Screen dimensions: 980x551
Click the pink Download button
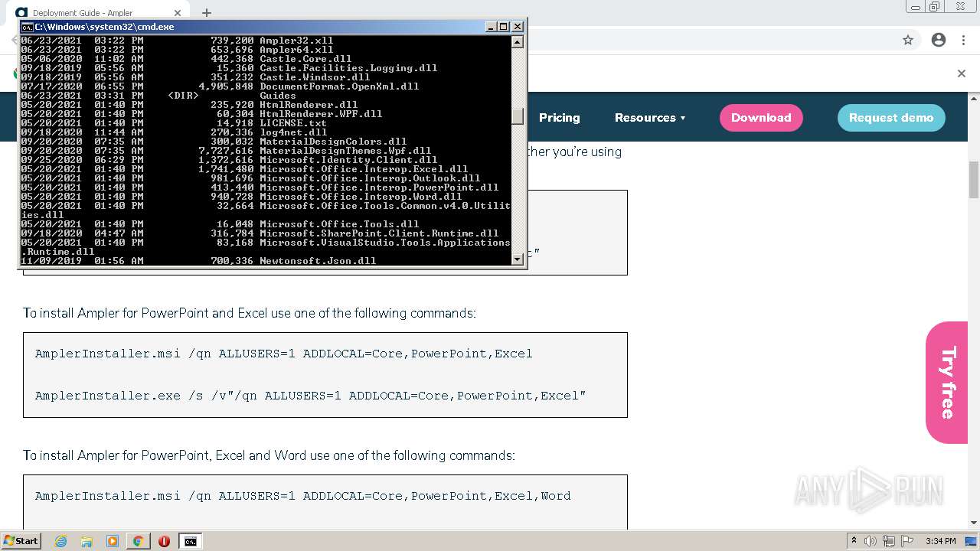761,118
